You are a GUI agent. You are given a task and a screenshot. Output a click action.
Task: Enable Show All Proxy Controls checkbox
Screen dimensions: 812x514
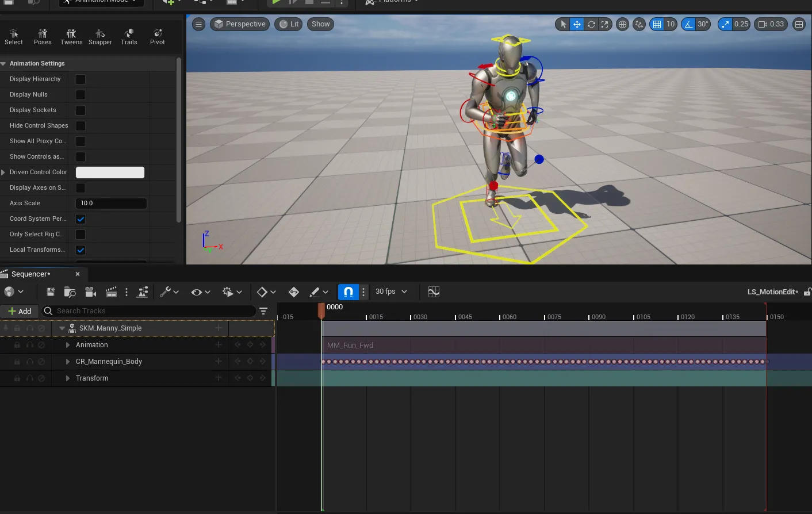81,141
